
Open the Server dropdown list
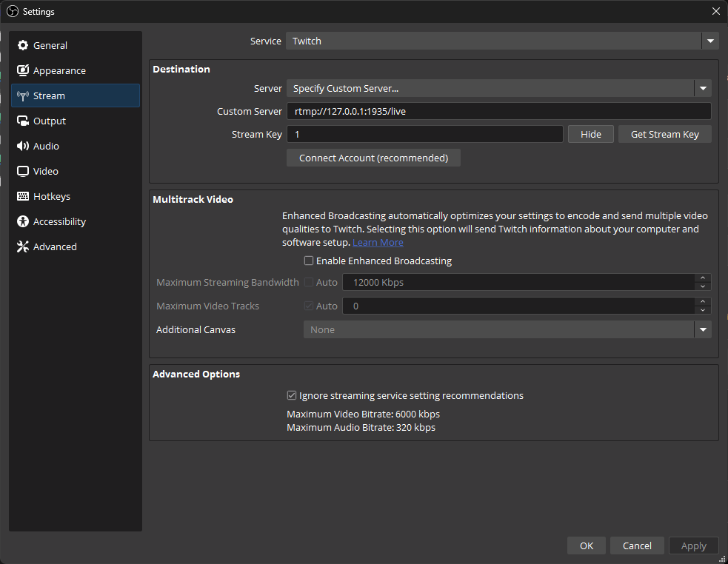[498, 88]
